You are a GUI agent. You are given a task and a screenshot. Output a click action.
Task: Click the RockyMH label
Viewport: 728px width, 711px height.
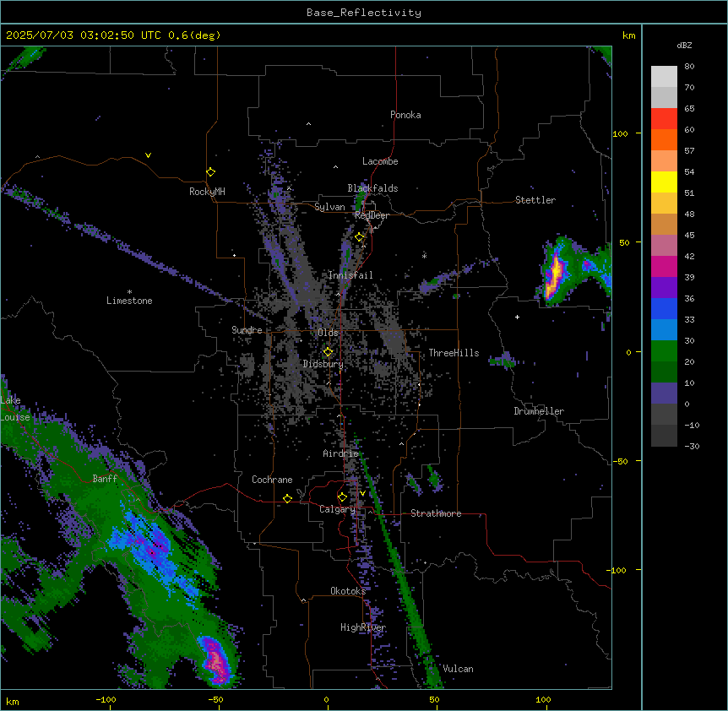click(x=207, y=192)
